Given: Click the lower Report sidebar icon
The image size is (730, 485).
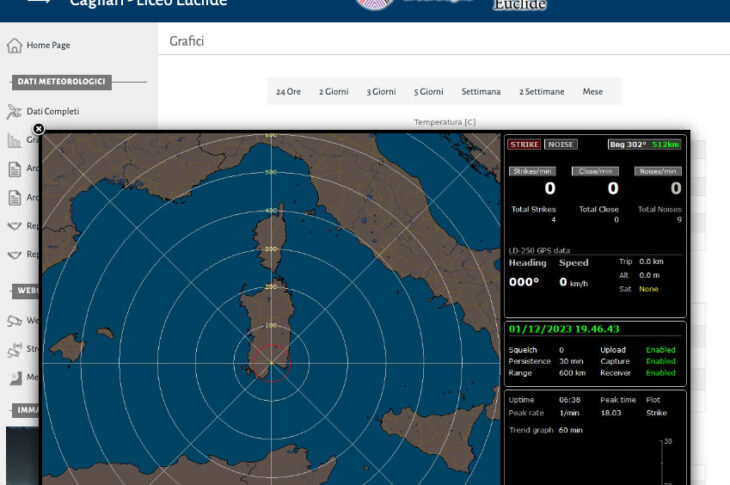Looking at the screenshot, I should [x=14, y=255].
